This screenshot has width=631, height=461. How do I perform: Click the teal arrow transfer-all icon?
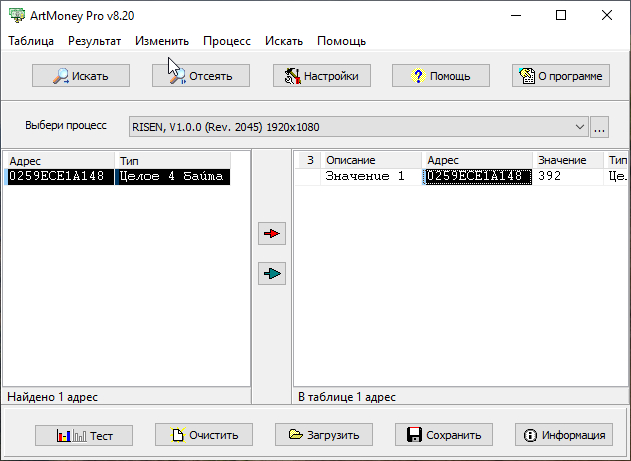click(x=272, y=274)
